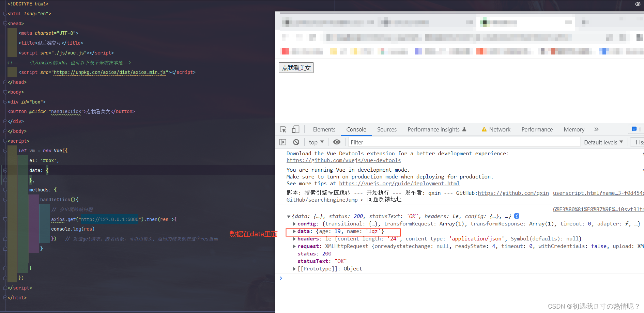Click the handleClick(){ method declaration
Viewport: 644px width, 313px height.
click(x=59, y=200)
